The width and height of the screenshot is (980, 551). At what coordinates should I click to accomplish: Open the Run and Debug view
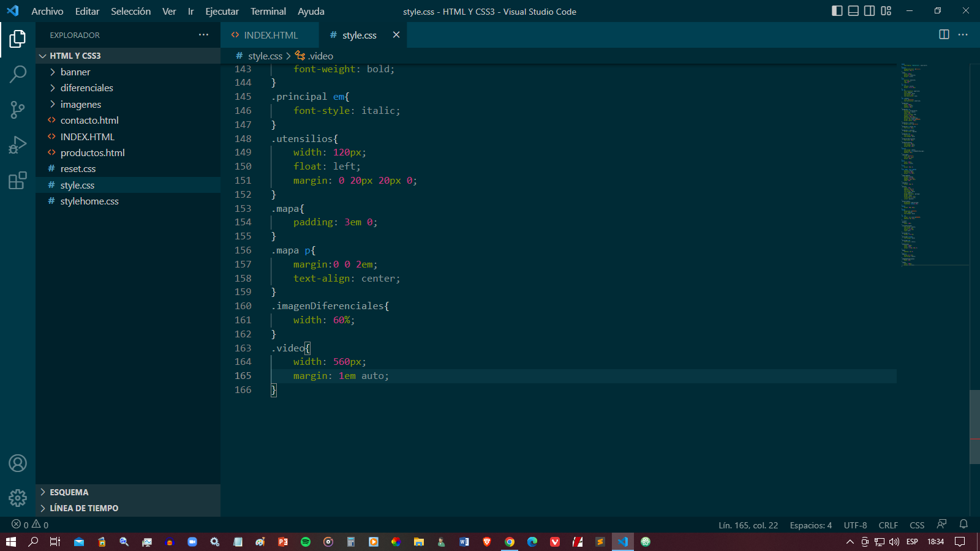pos(18,145)
